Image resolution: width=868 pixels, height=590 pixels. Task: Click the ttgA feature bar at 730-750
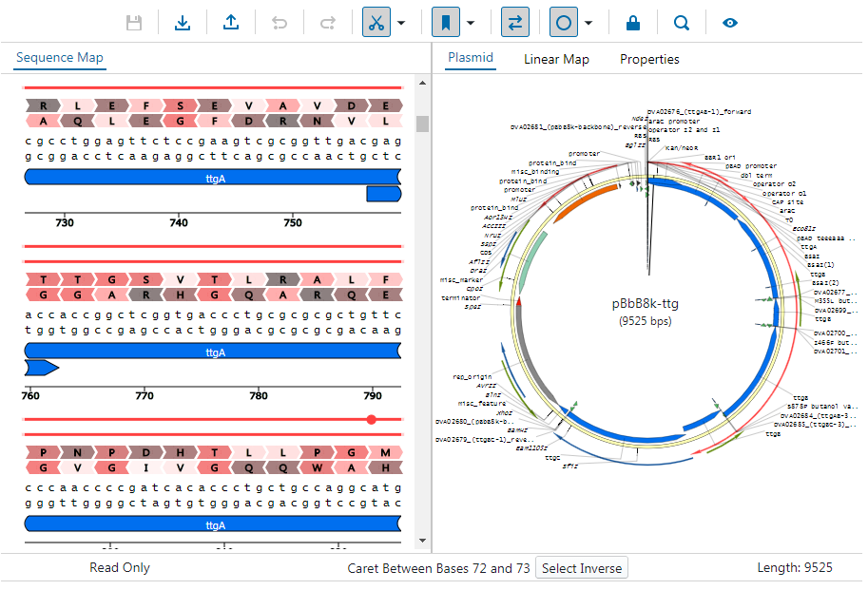(213, 178)
